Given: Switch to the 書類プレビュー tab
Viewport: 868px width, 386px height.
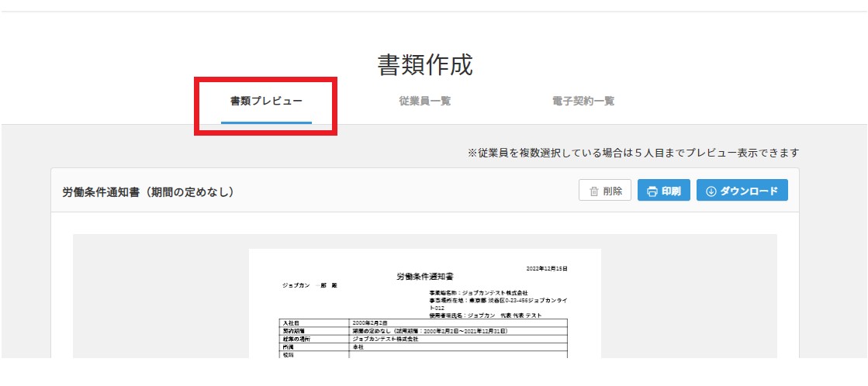Looking at the screenshot, I should tap(266, 102).
